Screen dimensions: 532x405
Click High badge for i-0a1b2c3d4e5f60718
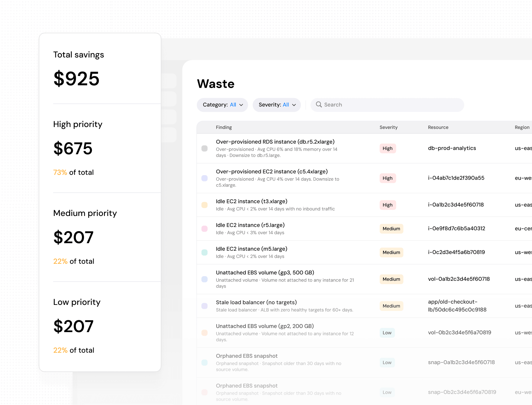coord(388,205)
